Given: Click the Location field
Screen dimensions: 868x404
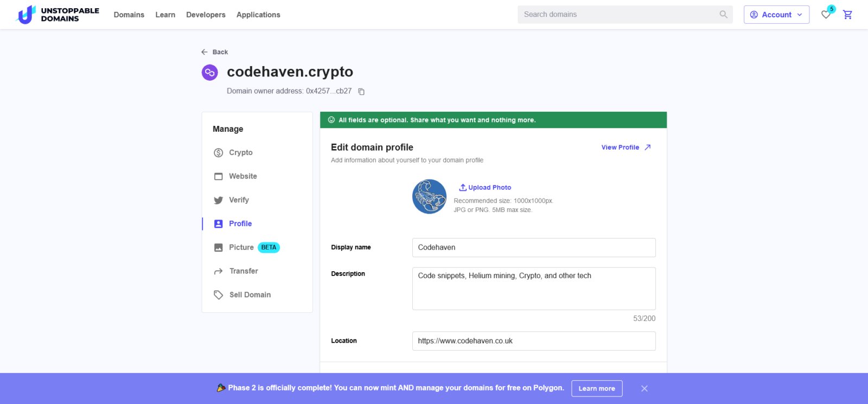Looking at the screenshot, I should click(534, 341).
